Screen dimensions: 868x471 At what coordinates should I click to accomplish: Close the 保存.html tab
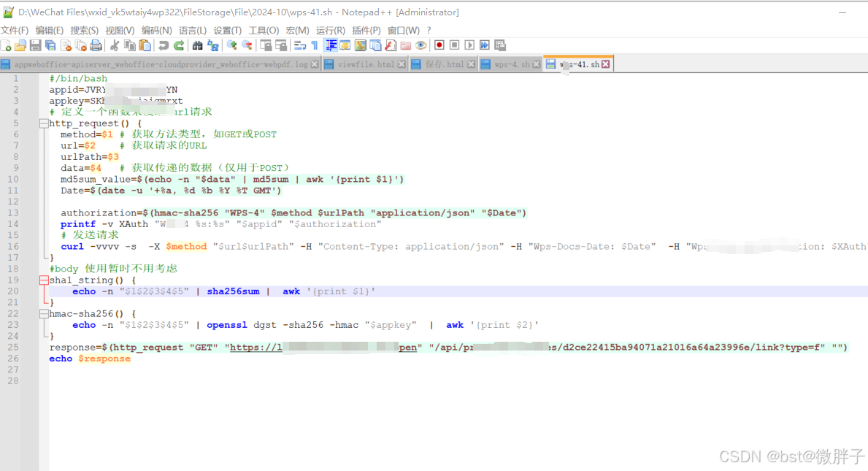(471, 64)
